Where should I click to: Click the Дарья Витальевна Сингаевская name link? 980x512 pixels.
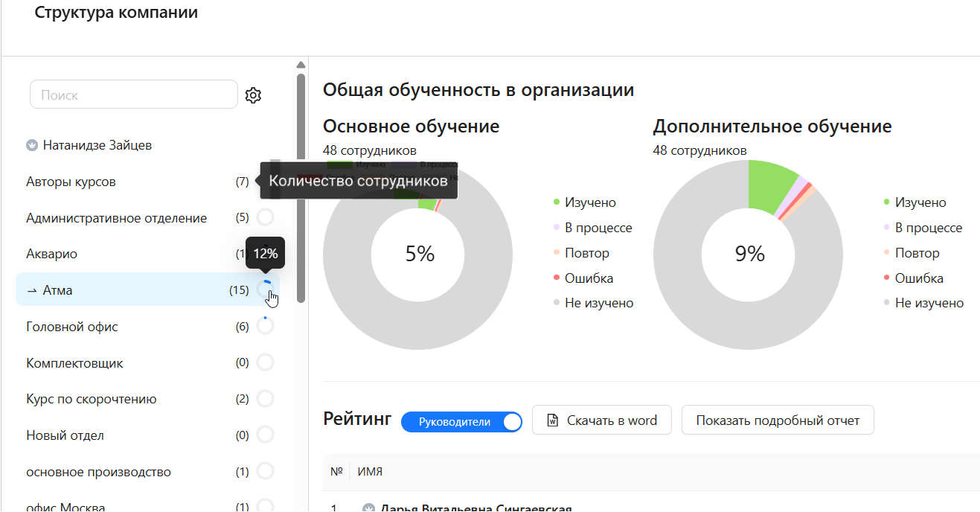476,508
